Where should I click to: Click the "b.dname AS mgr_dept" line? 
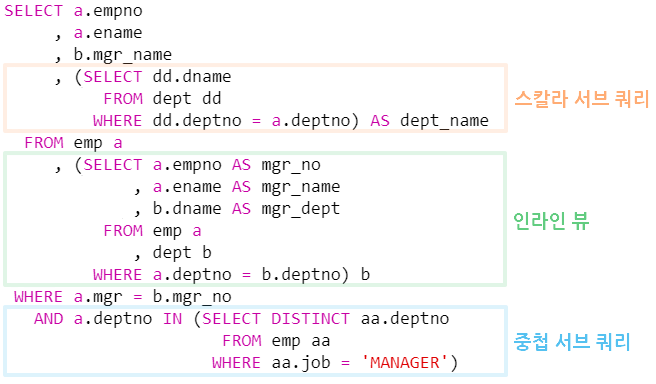pos(246,209)
